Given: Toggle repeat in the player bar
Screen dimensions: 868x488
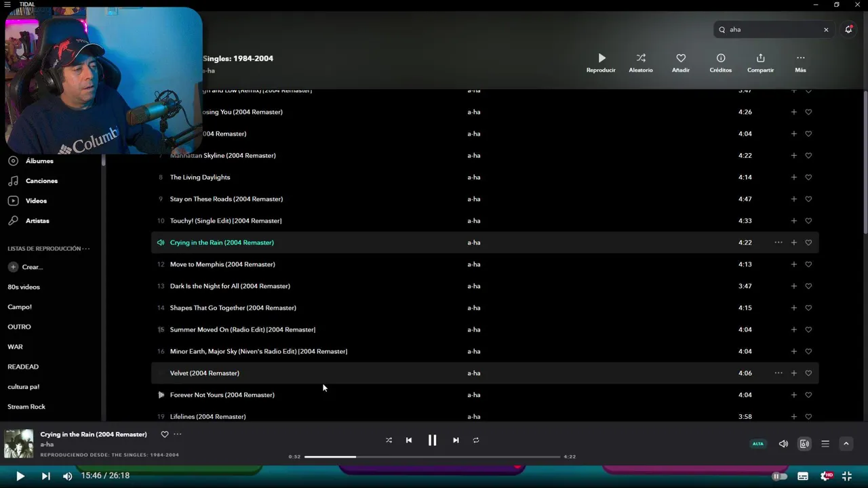Looking at the screenshot, I should point(476,441).
